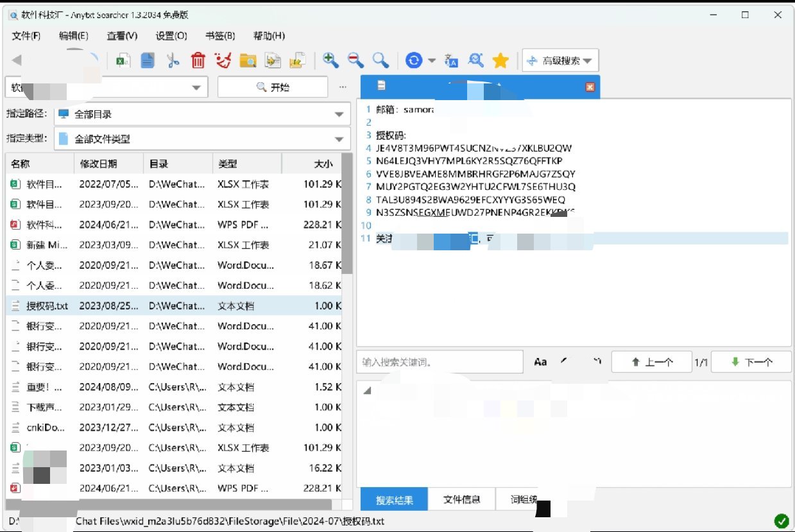Toggle the Aa case-sensitive option
795x532 pixels.
(x=540, y=362)
